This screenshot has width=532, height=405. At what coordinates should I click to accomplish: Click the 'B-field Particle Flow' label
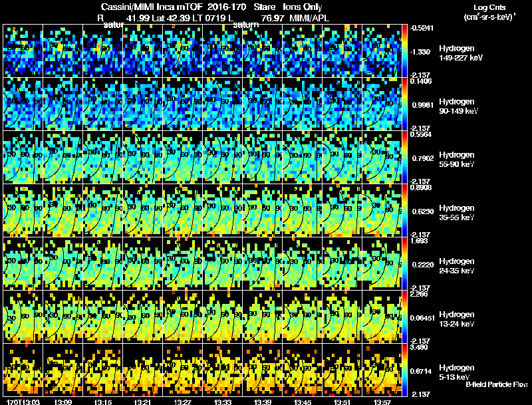point(497,384)
